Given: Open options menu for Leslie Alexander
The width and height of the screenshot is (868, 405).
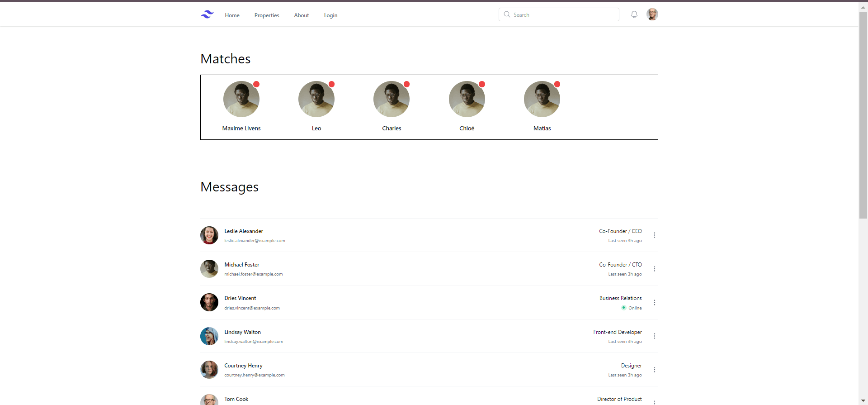Looking at the screenshot, I should pos(654,235).
